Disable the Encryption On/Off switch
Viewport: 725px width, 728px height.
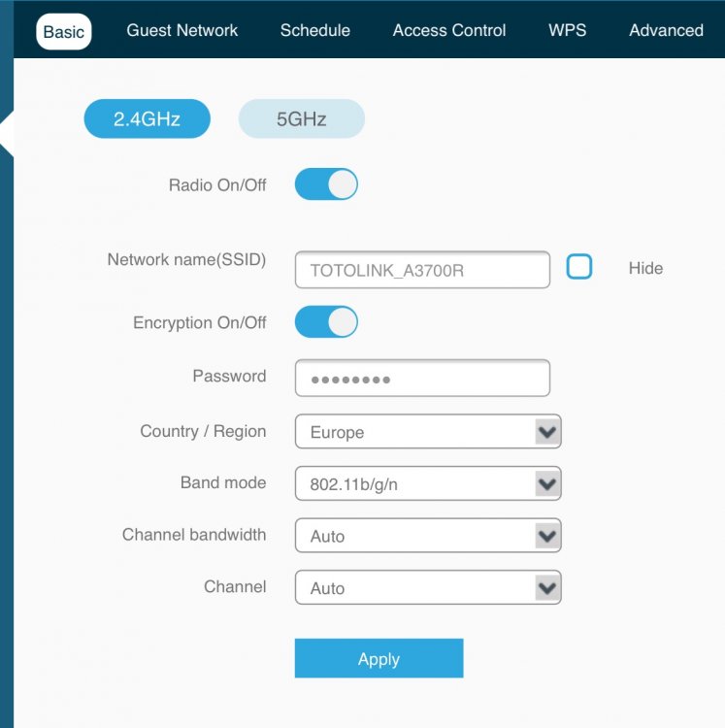tap(326, 322)
